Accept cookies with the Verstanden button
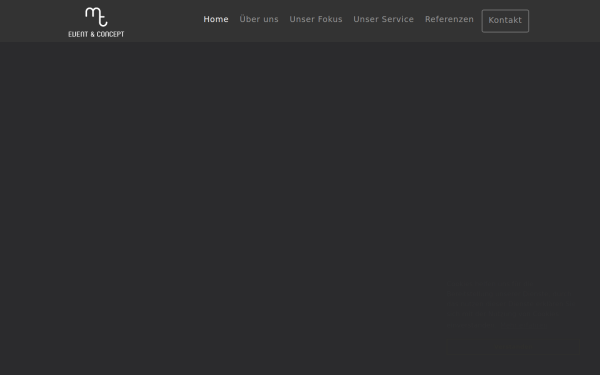600x375 pixels. click(513, 347)
